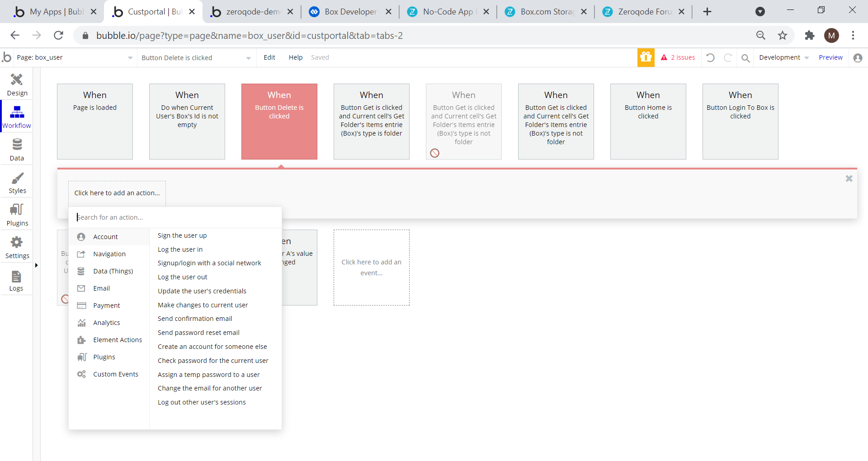Choose 'Create an account for someone else'
868x461 pixels.
pyautogui.click(x=212, y=347)
